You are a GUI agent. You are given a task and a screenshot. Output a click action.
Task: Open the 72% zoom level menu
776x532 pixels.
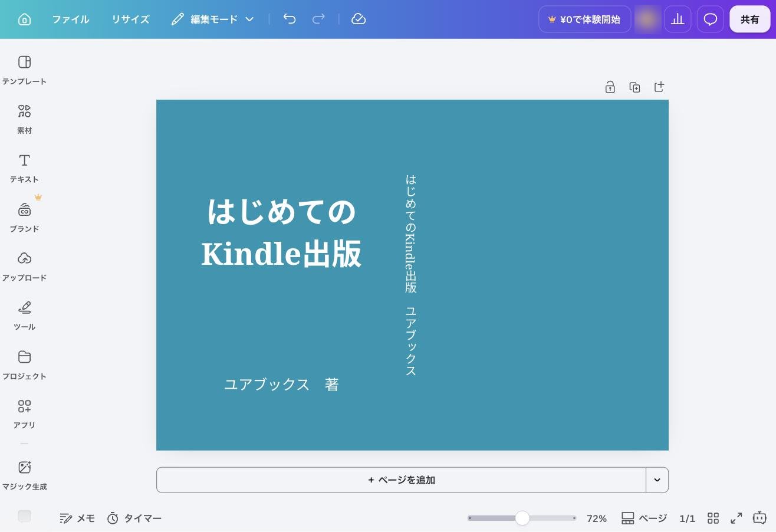click(597, 518)
